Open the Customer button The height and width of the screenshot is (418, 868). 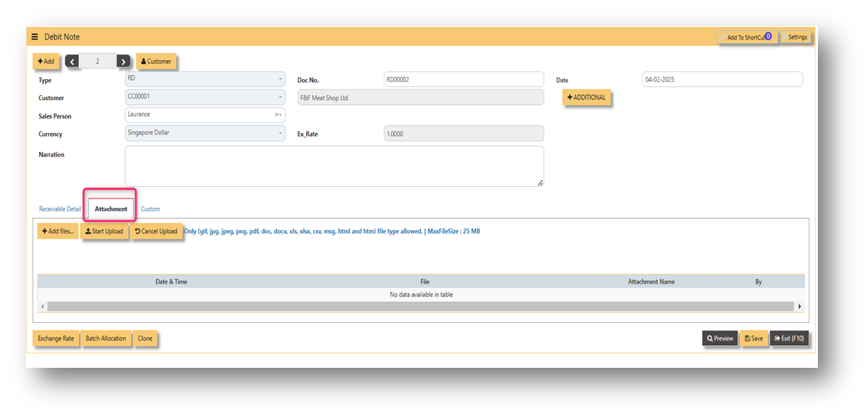point(156,62)
